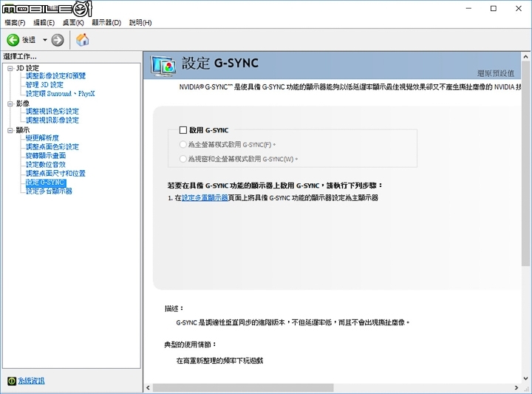Open the Home icon in the toolbar
Image resolution: width=532 pixels, height=394 pixels.
82,40
